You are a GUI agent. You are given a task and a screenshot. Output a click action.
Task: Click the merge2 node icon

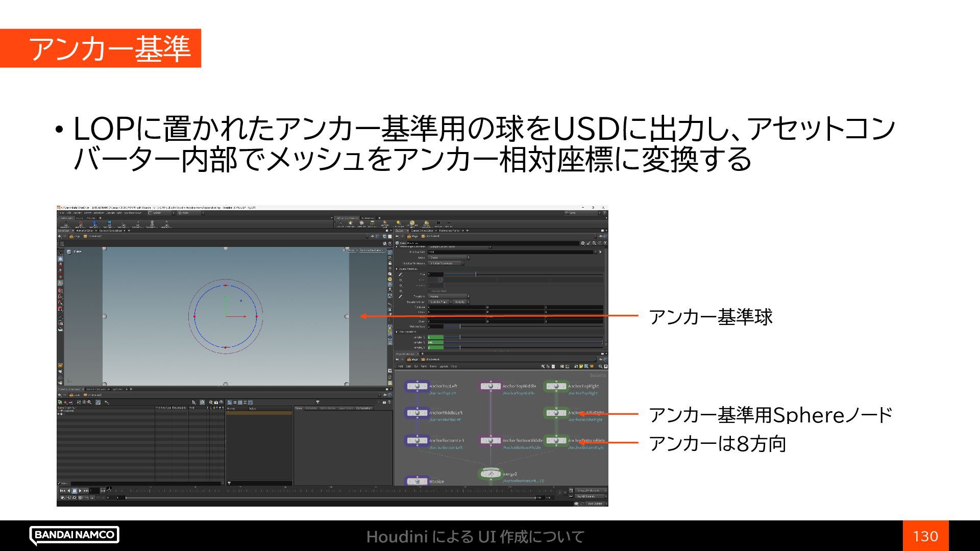pyautogui.click(x=491, y=474)
